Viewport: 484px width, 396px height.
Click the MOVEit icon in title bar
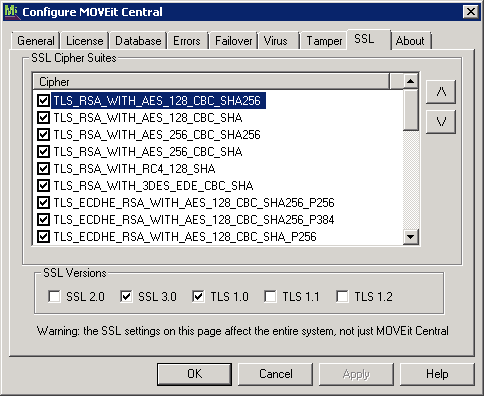click(11, 12)
